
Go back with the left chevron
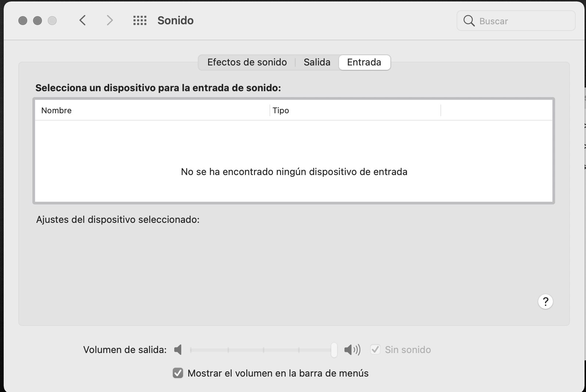point(83,20)
